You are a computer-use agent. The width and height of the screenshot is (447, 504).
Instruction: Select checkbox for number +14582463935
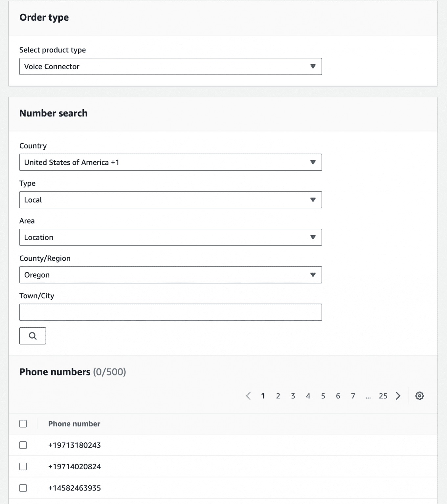coord(23,488)
